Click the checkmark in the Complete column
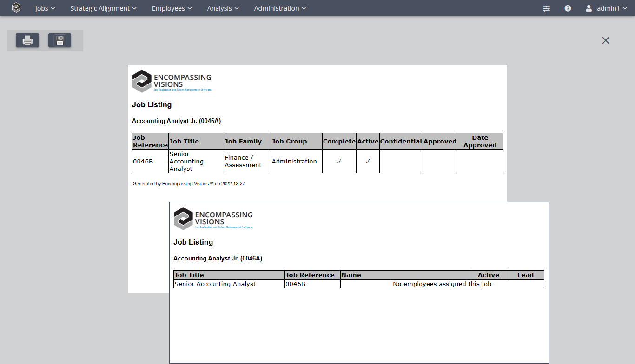This screenshot has height=364, width=635. coord(339,162)
